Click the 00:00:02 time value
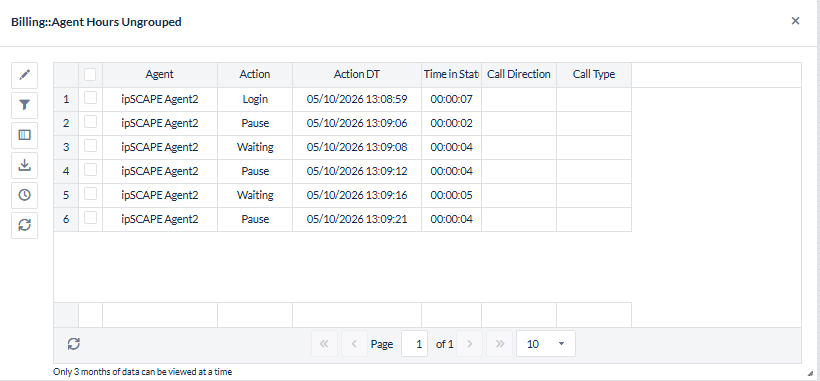The image size is (820, 381). (x=451, y=123)
